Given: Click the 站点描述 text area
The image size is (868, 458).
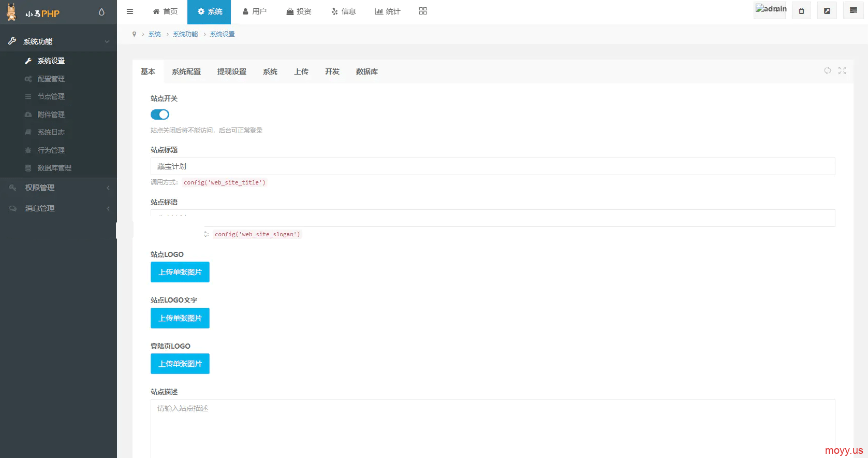Looking at the screenshot, I should click(x=492, y=427).
